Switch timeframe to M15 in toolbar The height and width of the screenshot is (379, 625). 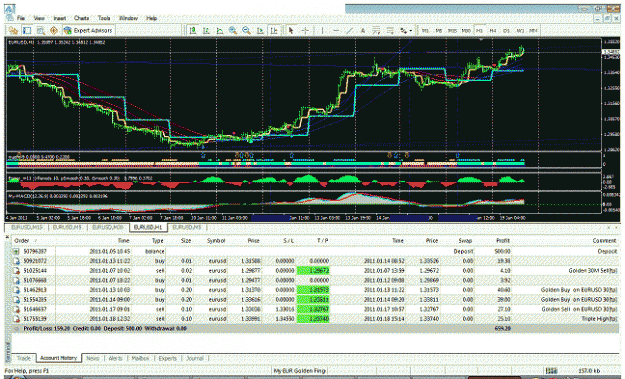pos(452,30)
